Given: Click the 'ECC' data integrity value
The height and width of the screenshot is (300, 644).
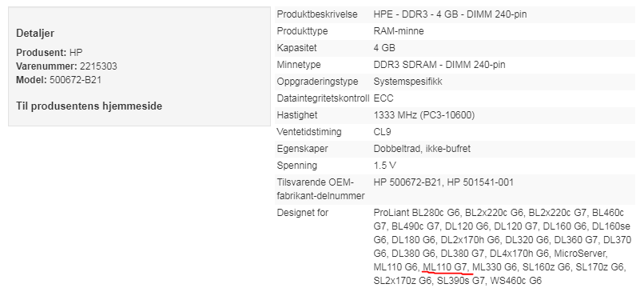Looking at the screenshot, I should [x=384, y=98].
